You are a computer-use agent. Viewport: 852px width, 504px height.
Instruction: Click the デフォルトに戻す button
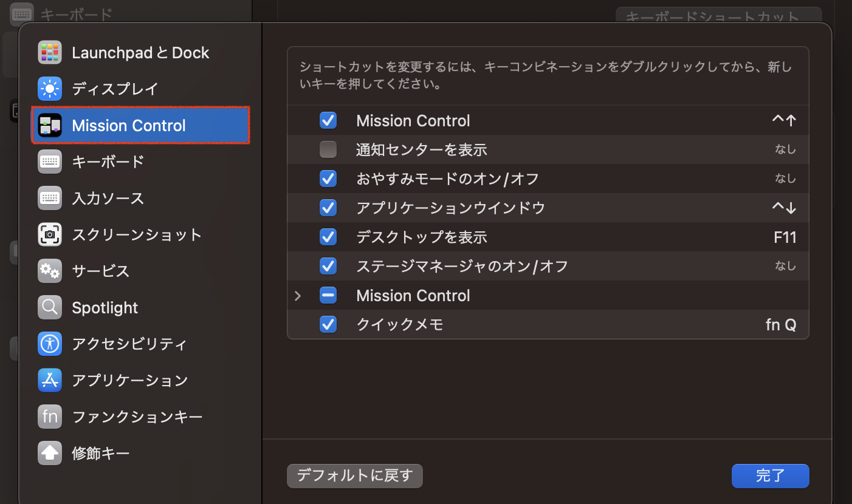355,476
